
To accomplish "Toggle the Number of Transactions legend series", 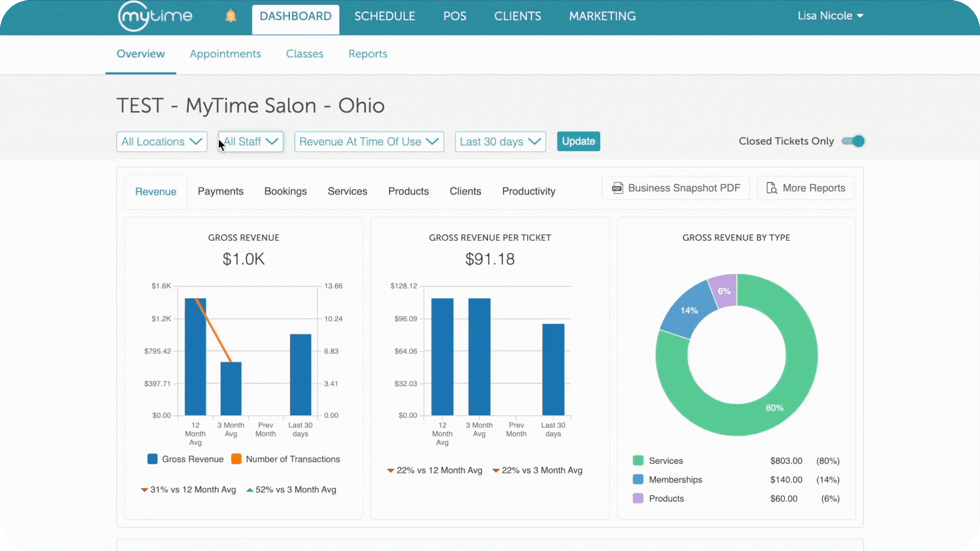I will (x=285, y=459).
